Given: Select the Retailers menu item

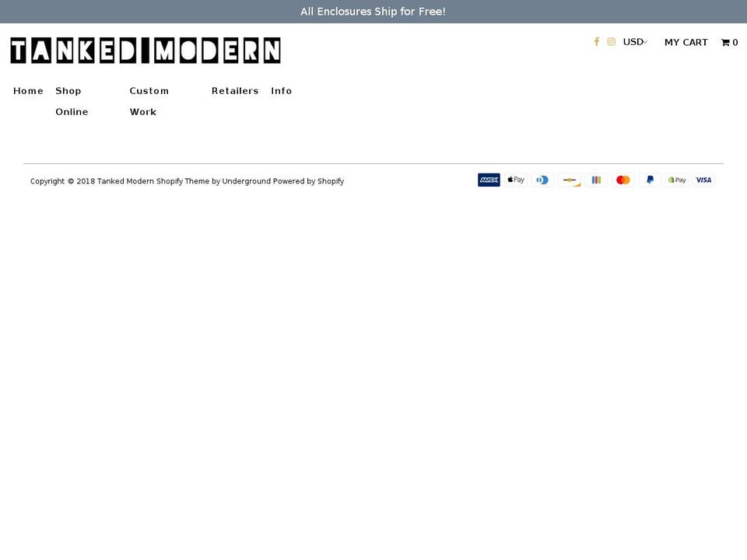Looking at the screenshot, I should (x=235, y=91).
